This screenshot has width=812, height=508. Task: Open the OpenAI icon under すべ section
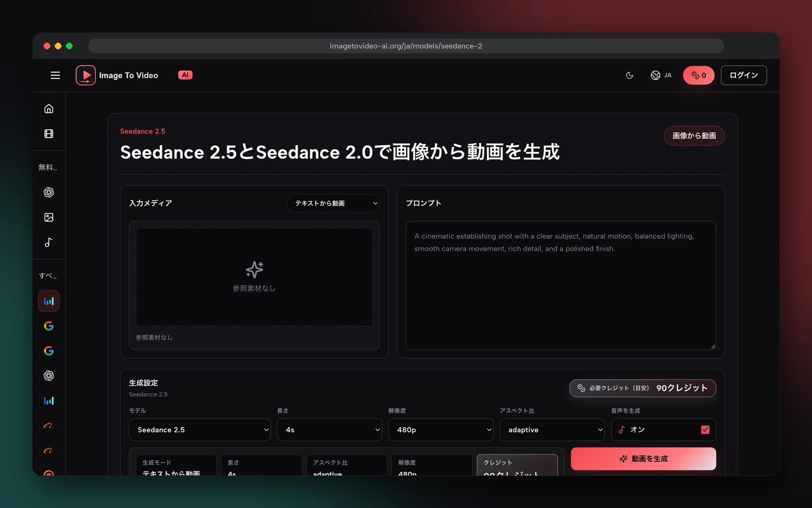(49, 375)
